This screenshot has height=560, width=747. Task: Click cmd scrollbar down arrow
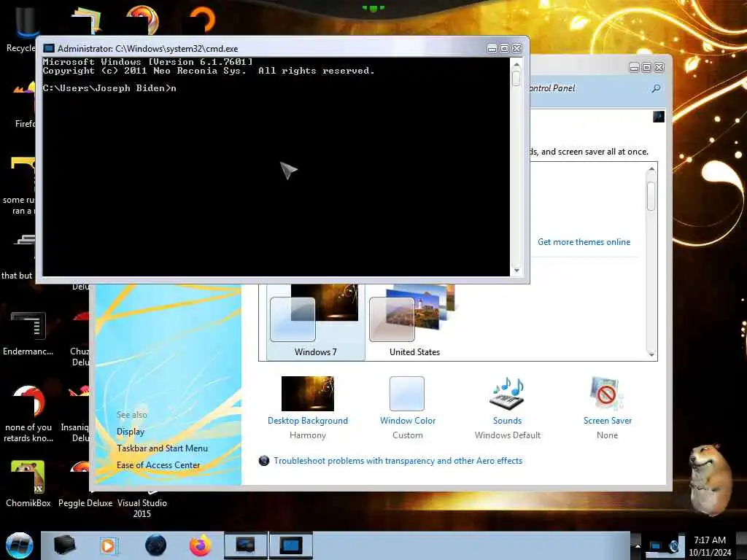[516, 271]
